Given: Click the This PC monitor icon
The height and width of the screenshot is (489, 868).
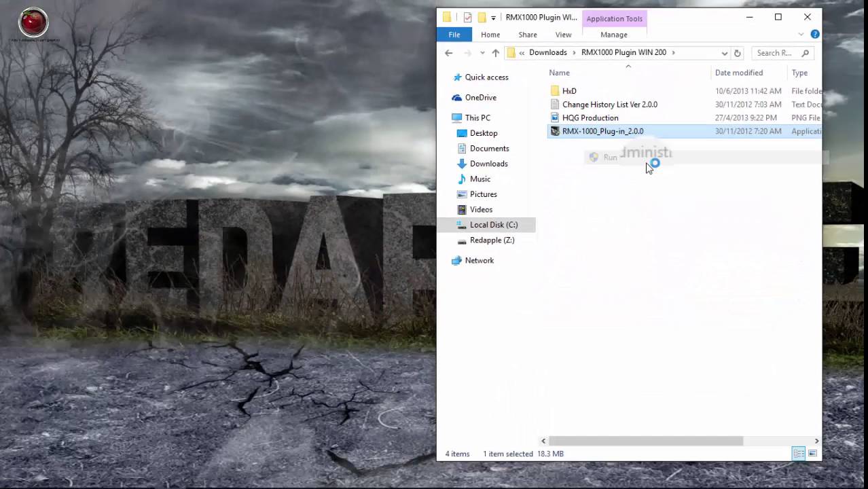Looking at the screenshot, I should click(x=457, y=118).
